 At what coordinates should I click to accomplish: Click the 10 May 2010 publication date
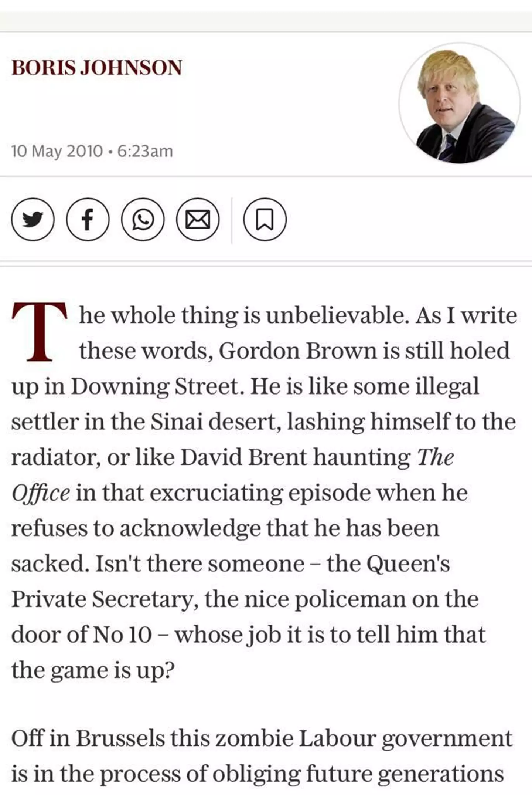(x=57, y=151)
